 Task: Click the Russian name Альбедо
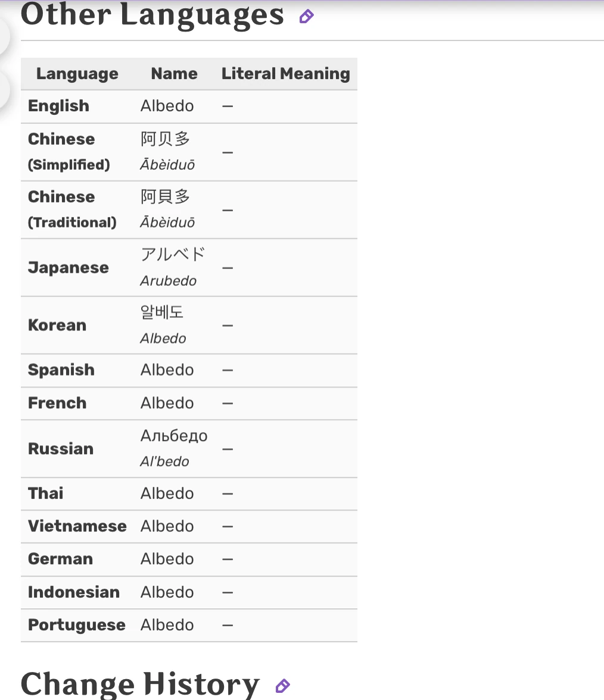[174, 436]
